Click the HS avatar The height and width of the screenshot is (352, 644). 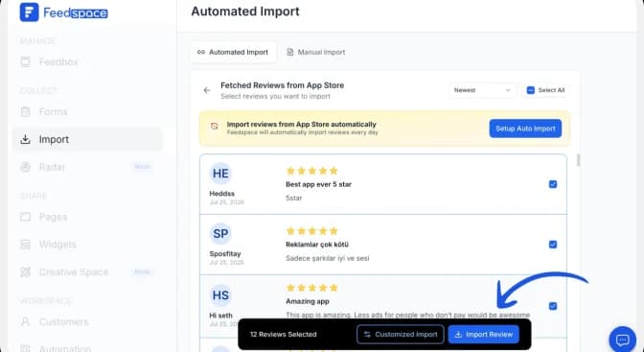pos(220,295)
